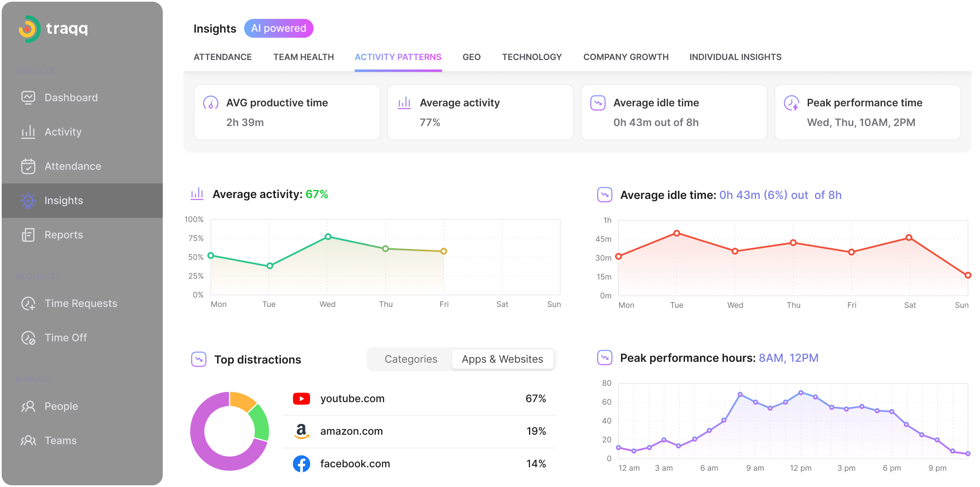Open Dashboard via its sidebar icon
This screenshot has width=980, height=487.
(28, 98)
